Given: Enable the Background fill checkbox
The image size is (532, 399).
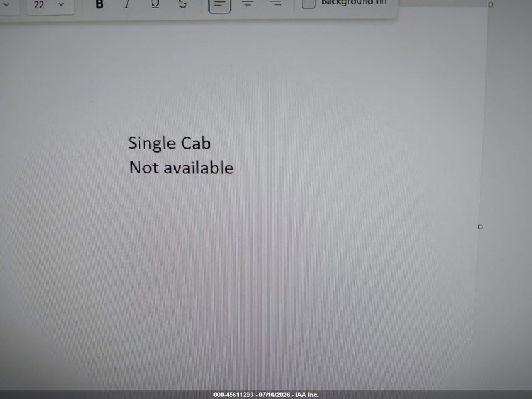Looking at the screenshot, I should 308,3.
